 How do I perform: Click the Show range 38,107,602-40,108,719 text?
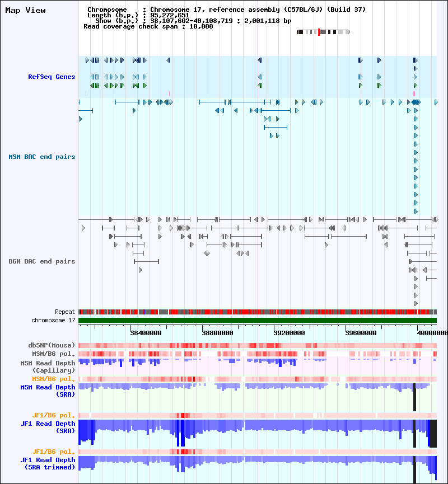click(x=193, y=21)
